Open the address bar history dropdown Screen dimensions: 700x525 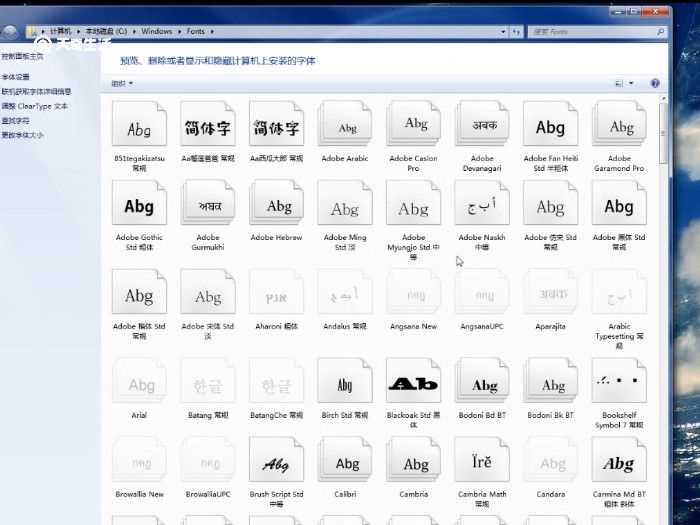[x=503, y=32]
